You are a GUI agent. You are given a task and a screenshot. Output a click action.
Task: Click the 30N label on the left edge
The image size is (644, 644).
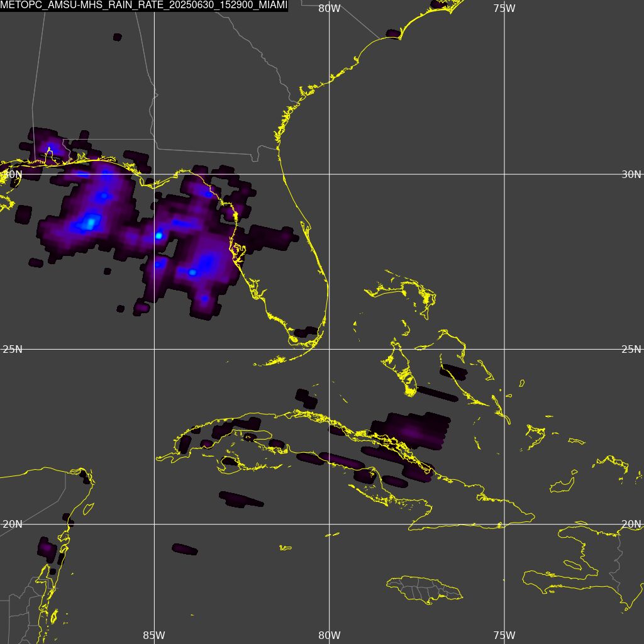click(x=13, y=175)
